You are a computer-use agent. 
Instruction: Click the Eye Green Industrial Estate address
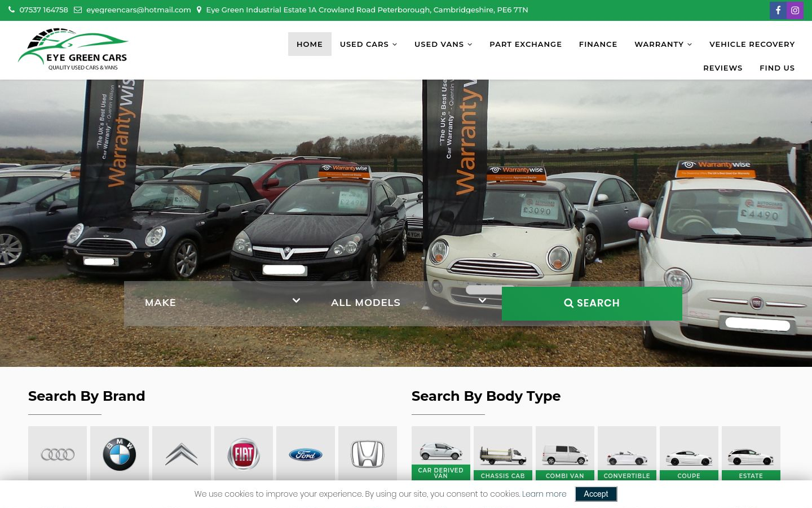click(367, 10)
